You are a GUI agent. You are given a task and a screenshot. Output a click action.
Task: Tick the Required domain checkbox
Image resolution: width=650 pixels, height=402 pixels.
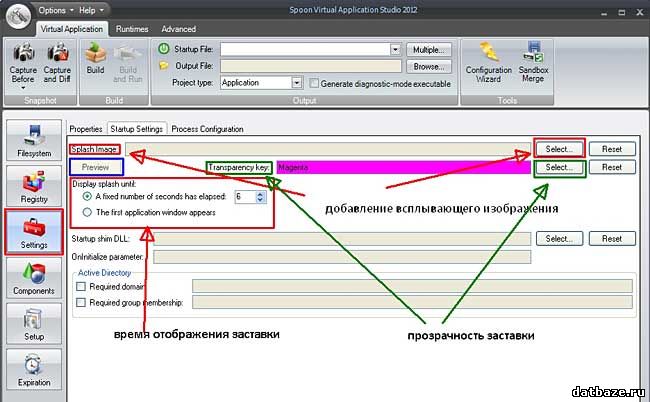(81, 286)
